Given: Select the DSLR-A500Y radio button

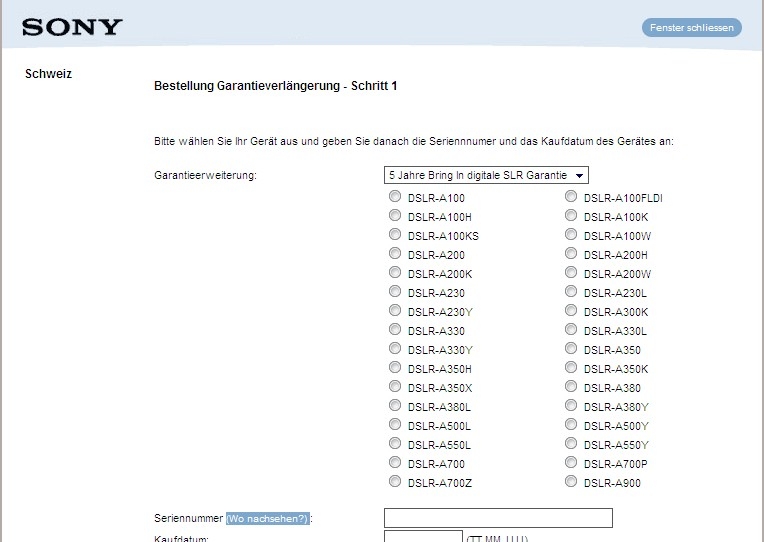Looking at the screenshot, I should click(571, 425).
